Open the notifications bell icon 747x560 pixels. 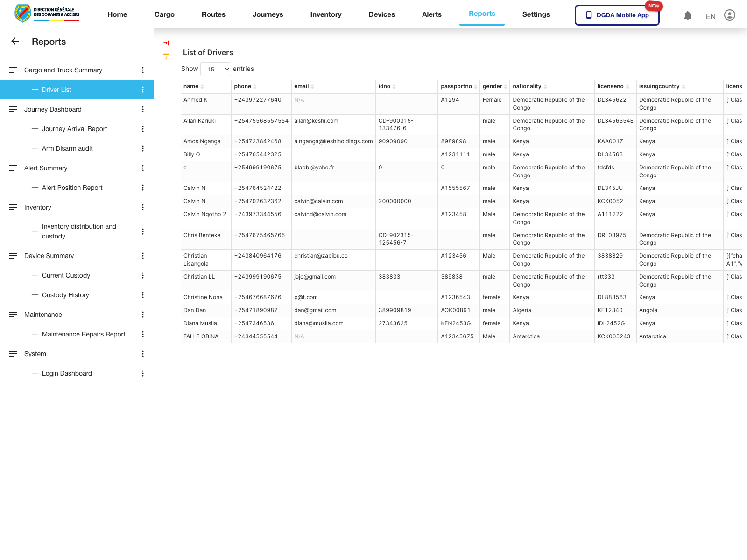(x=687, y=15)
